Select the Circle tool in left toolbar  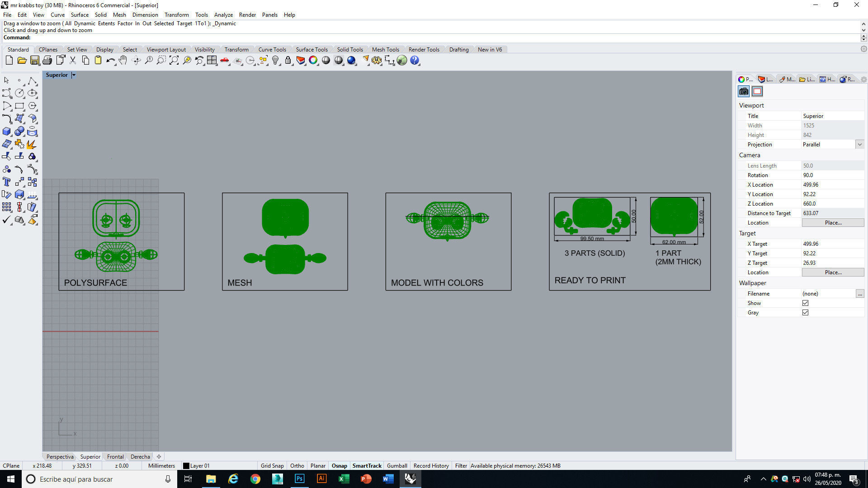(x=19, y=93)
